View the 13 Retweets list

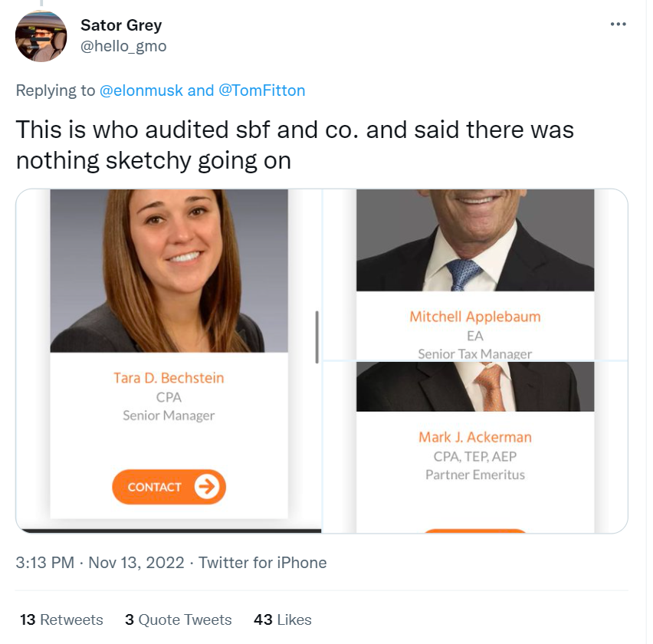(61, 619)
